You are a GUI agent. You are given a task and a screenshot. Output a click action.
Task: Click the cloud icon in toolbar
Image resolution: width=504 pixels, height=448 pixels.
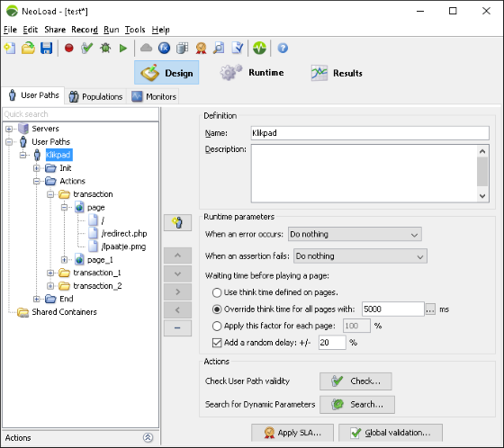click(x=146, y=48)
